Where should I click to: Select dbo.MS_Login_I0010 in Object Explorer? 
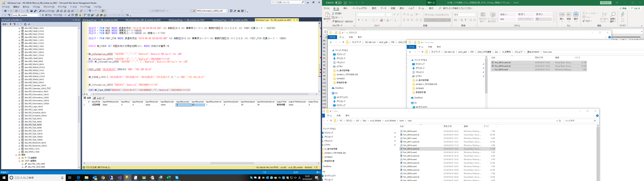pos(34,106)
